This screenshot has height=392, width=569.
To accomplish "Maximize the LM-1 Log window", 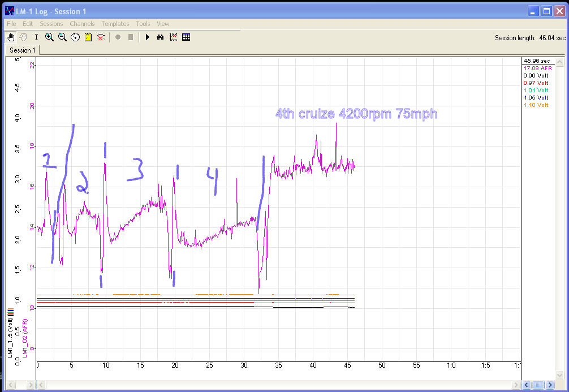I will tap(546, 11).
